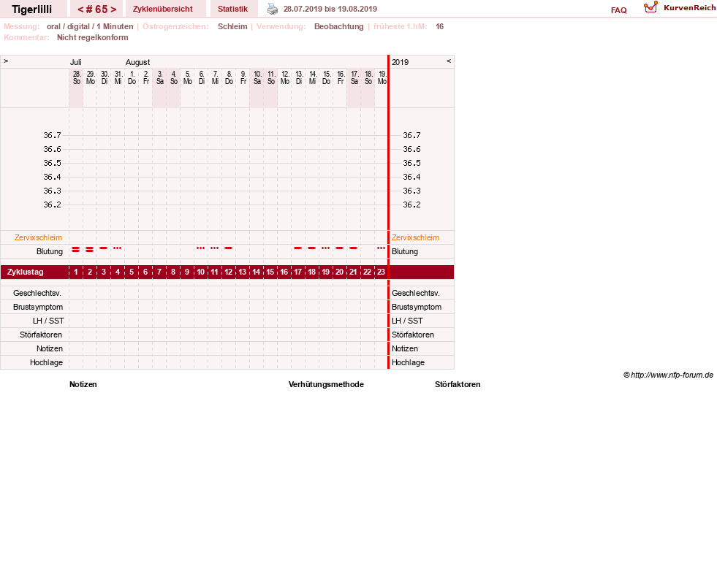Screen dimensions: 717x588
Task: Click the Tigerlilli user name
Action: [x=32, y=9]
